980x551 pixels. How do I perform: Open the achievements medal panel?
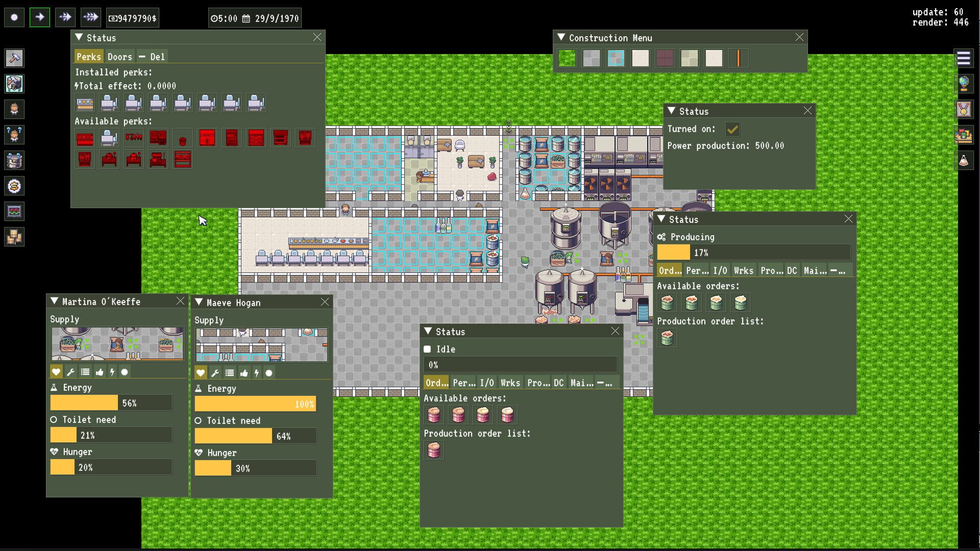pyautogui.click(x=964, y=110)
